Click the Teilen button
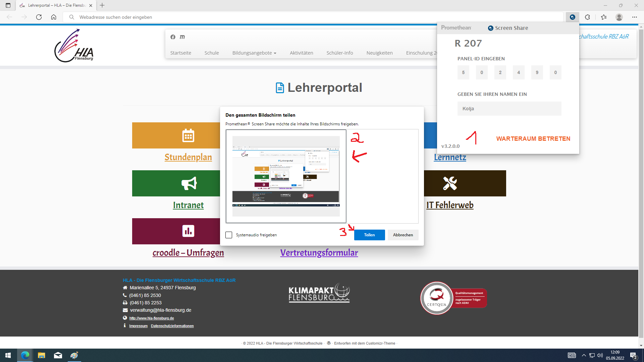644x362 pixels. 369,235
